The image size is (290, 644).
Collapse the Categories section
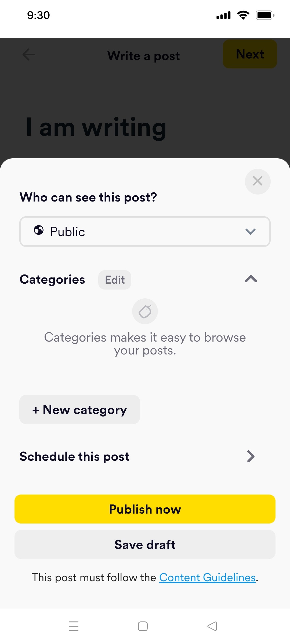(x=251, y=279)
